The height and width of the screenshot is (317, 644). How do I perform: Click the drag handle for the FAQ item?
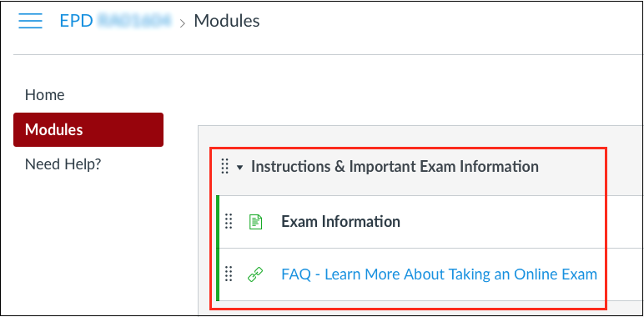pyautogui.click(x=229, y=274)
